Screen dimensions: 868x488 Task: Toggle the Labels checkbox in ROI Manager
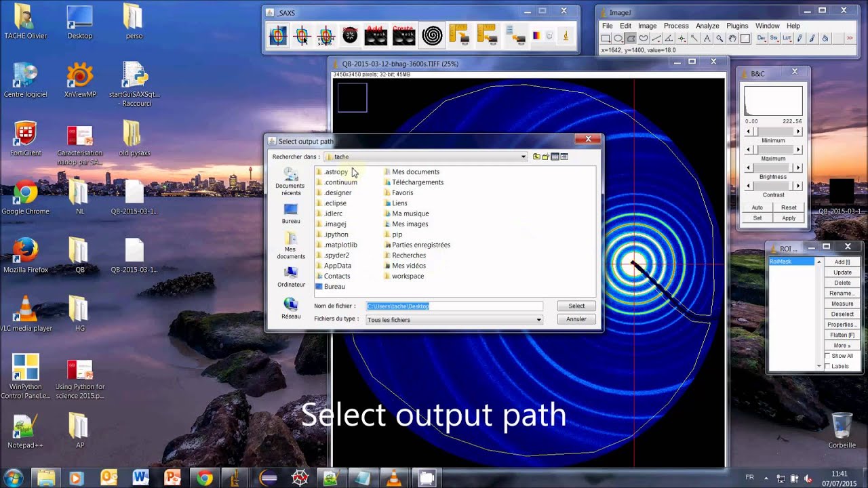click(x=827, y=366)
